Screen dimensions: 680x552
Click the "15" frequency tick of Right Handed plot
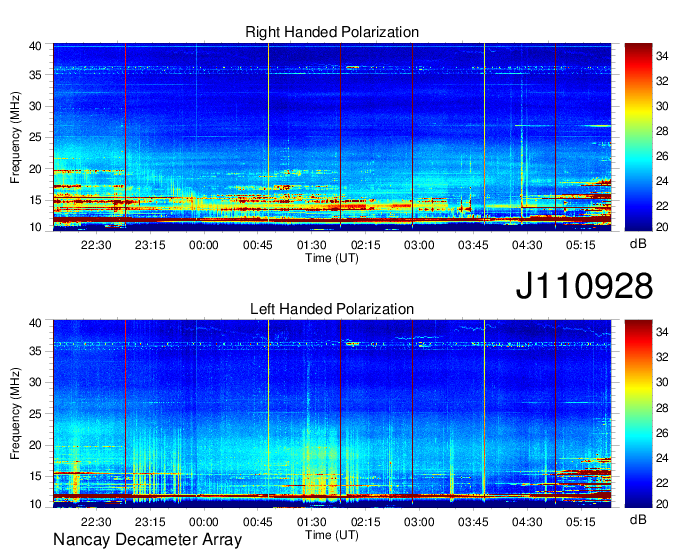[x=35, y=200]
